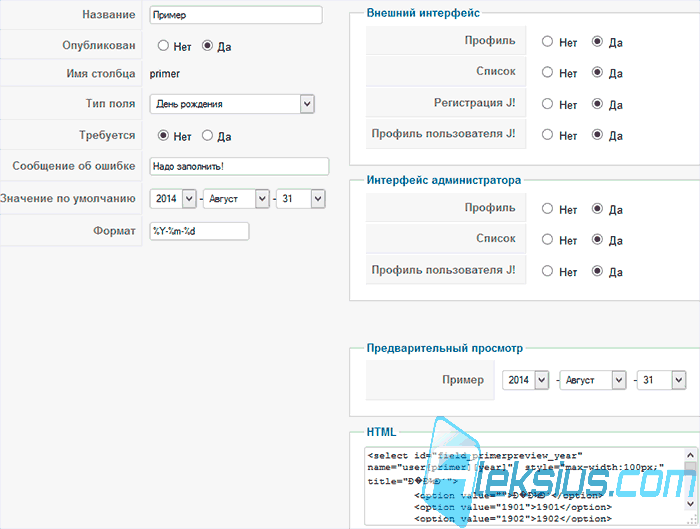
Task: Click the HTML code scrollbar up arrow
Action: [690, 455]
